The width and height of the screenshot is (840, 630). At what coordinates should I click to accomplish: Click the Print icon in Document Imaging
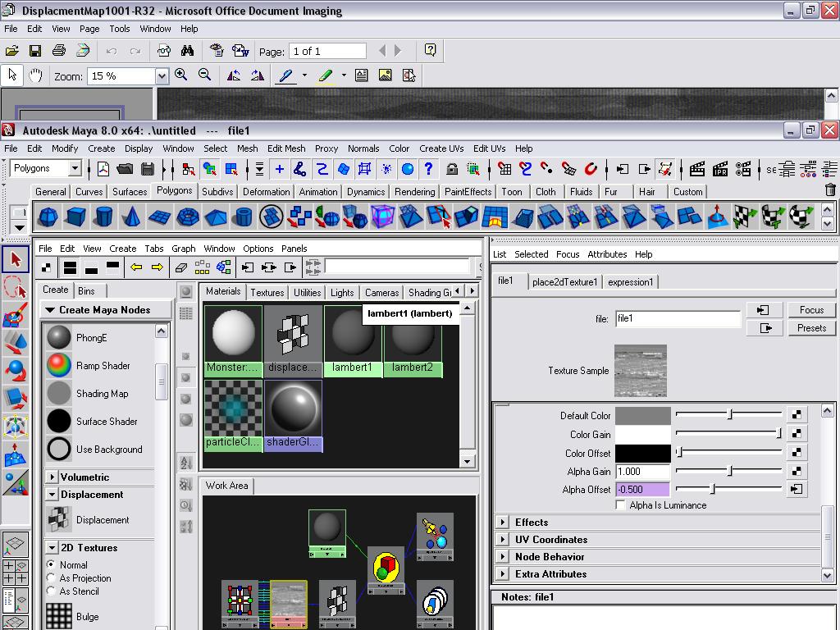point(59,51)
